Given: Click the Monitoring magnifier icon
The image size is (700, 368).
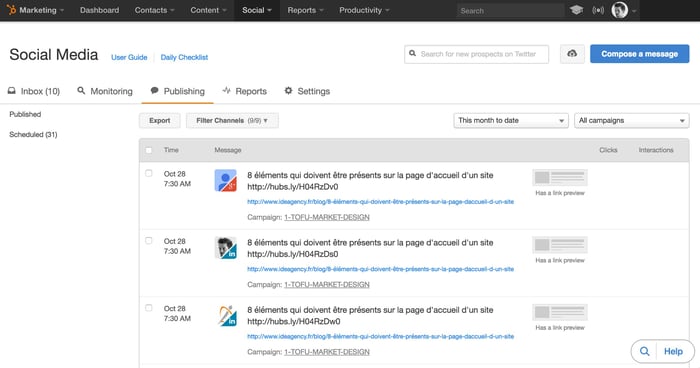Looking at the screenshot, I should [81, 91].
